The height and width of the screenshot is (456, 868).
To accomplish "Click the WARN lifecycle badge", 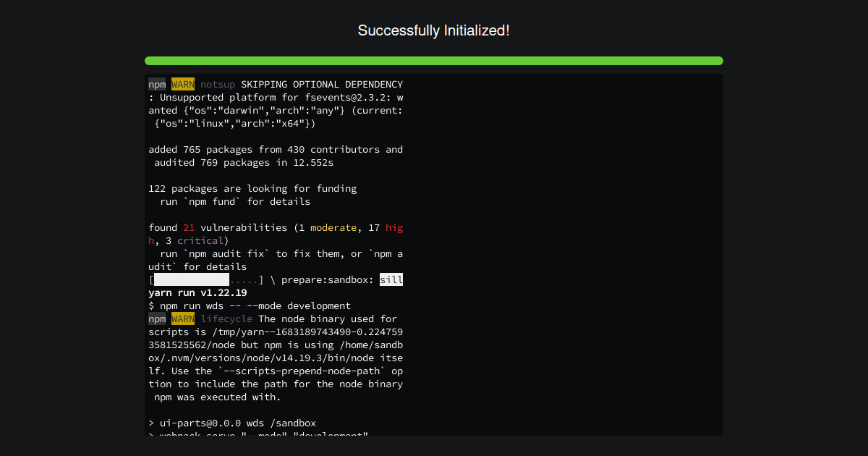I will [183, 318].
